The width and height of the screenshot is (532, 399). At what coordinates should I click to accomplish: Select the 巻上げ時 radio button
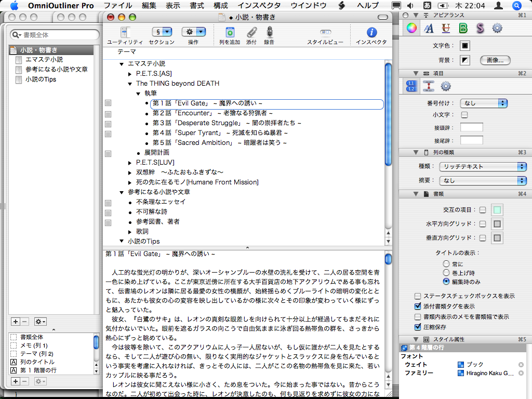point(446,272)
